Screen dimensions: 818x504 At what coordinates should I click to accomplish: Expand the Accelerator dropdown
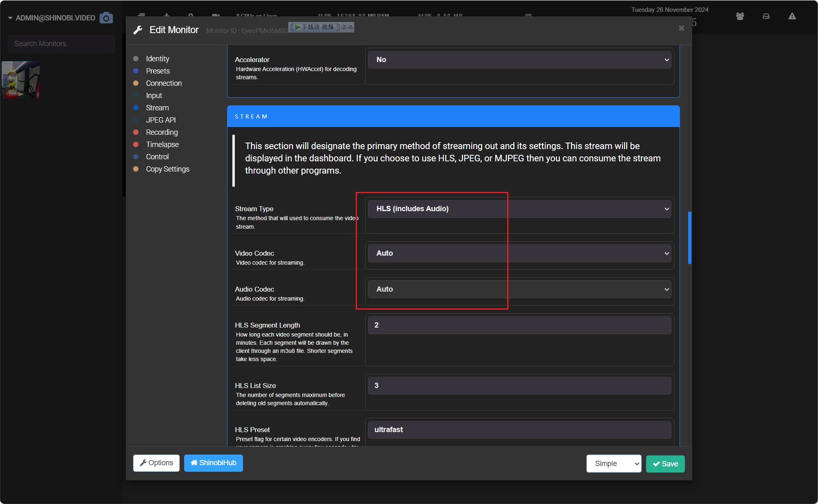[519, 60]
